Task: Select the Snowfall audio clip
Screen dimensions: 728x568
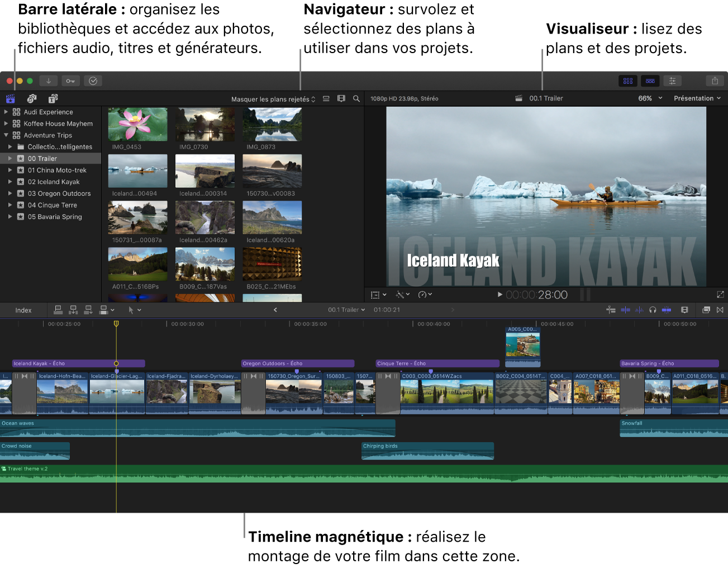Action: click(674, 428)
